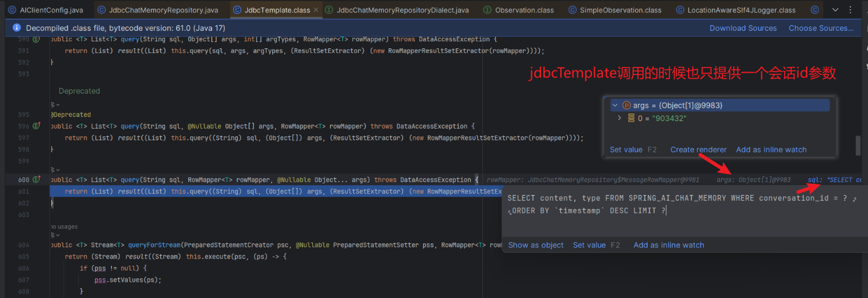Click Download Sources link

[x=743, y=28]
